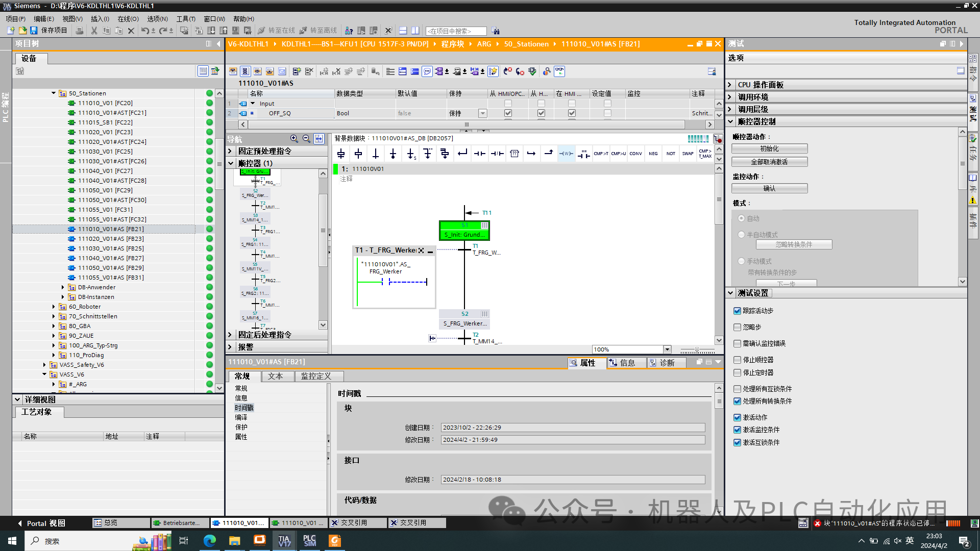
Task: Open Microsoft Edge from the taskbar
Action: [209, 541]
